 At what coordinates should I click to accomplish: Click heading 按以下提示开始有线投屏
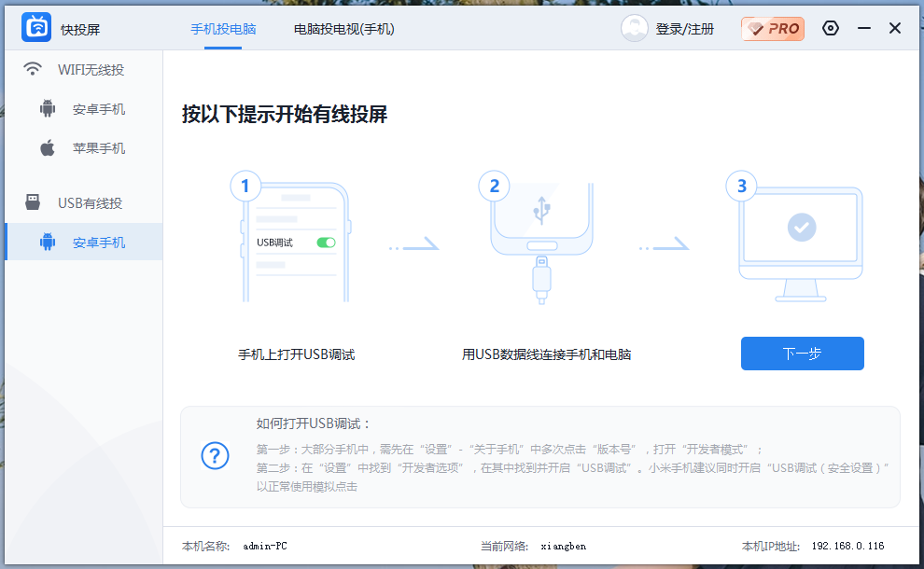[284, 115]
